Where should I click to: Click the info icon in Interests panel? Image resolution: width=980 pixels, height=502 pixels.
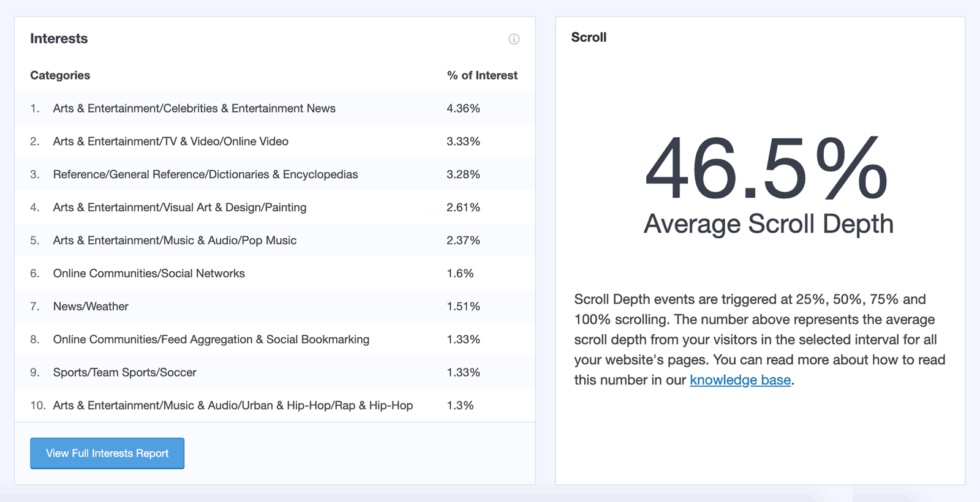[514, 39]
